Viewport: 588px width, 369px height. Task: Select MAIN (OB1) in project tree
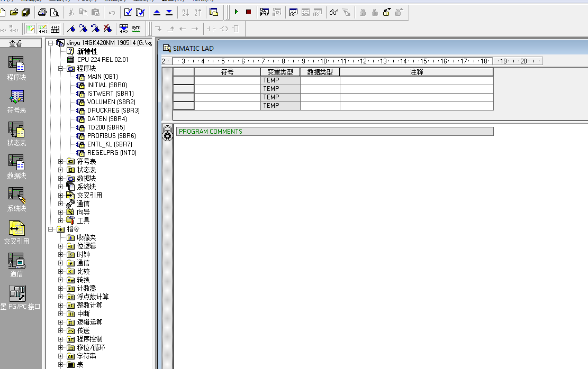tap(102, 77)
